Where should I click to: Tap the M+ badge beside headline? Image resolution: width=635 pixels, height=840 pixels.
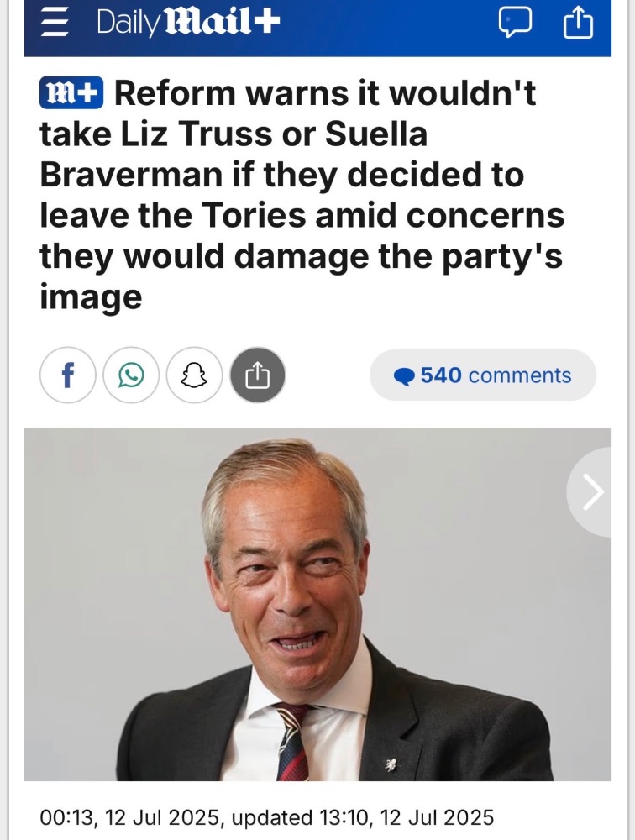71,93
